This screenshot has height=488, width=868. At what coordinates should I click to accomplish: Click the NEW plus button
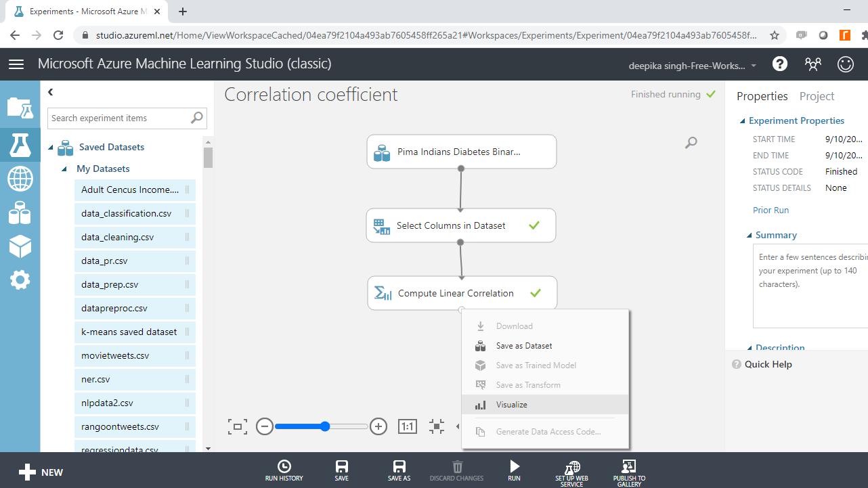pyautogui.click(x=41, y=472)
